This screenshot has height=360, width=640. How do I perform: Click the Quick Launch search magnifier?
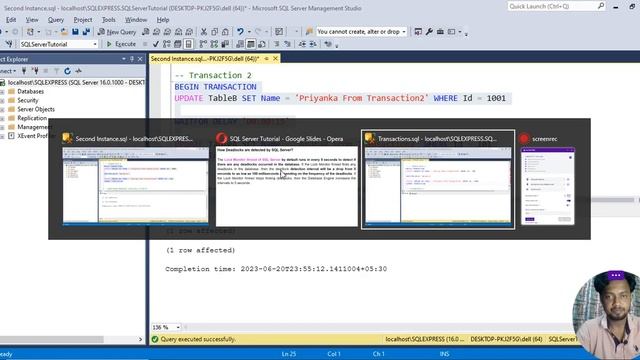pyautogui.click(x=601, y=6)
